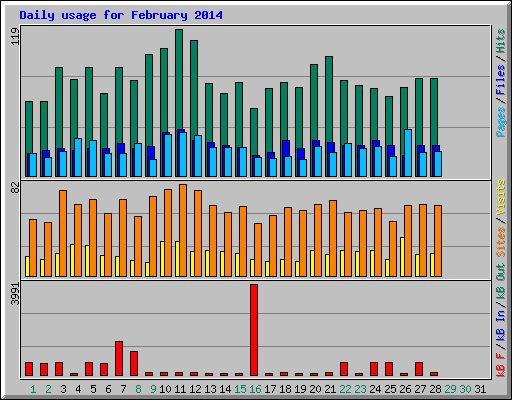Click the 'Visits' legend label
The height and width of the screenshot is (400, 512).
[500, 198]
